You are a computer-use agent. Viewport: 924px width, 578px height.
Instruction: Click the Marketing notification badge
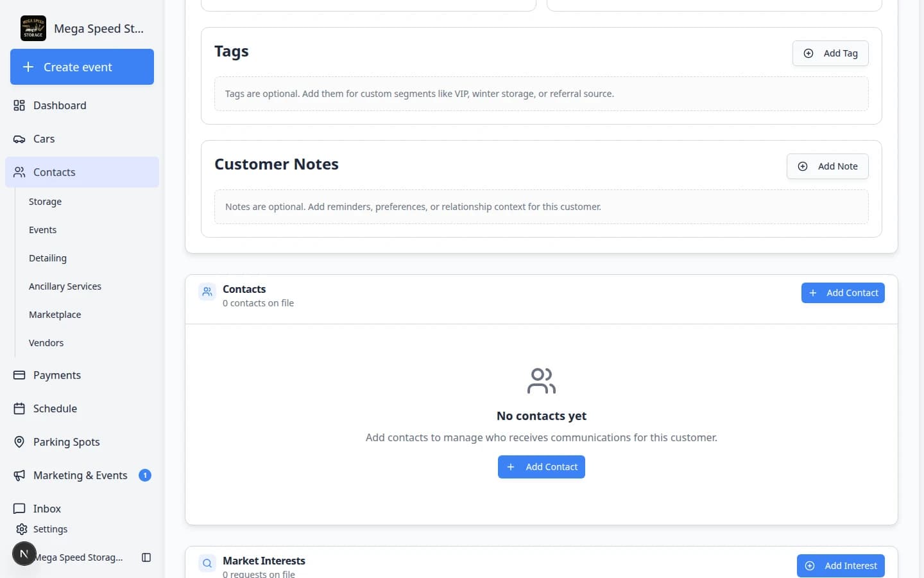click(x=145, y=475)
